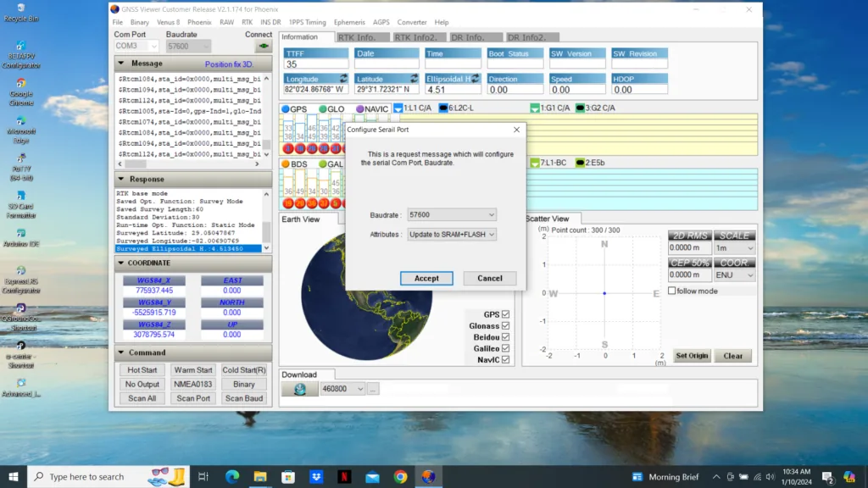This screenshot has width=868, height=488.
Task: Open Recycle Bin desktop icon
Action: [x=21, y=13]
